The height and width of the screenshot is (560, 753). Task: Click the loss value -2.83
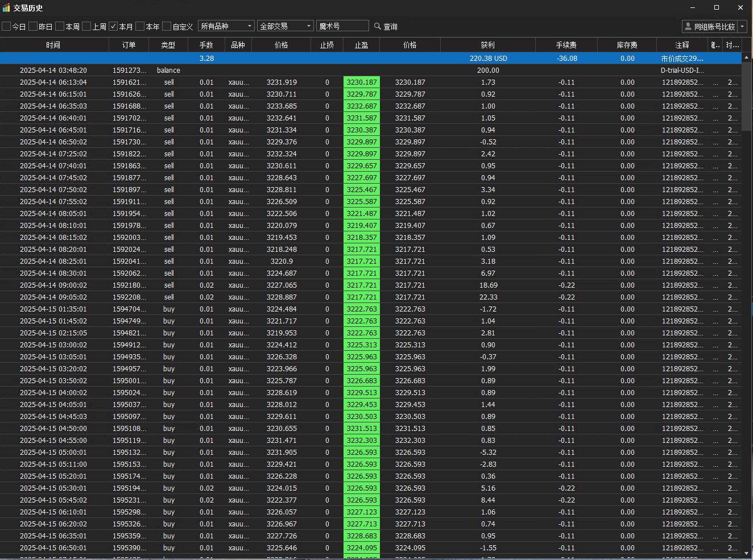tap(488, 464)
